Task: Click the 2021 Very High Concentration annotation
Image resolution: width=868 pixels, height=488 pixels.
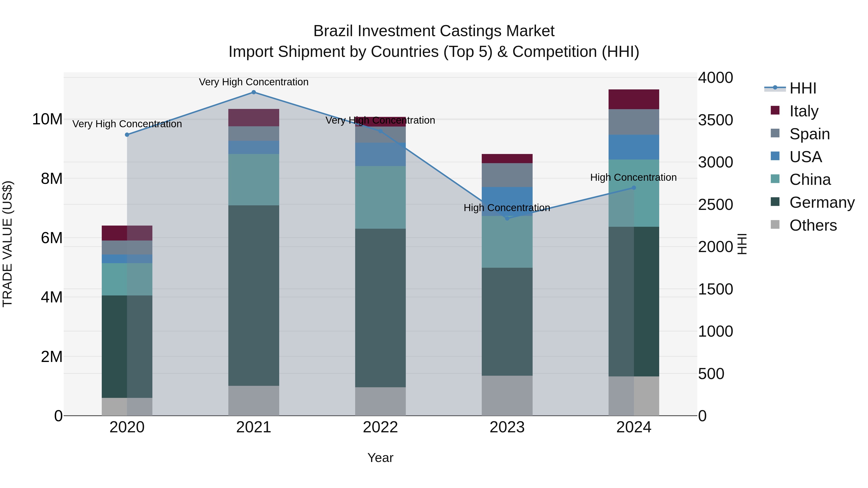Action: coord(254,82)
